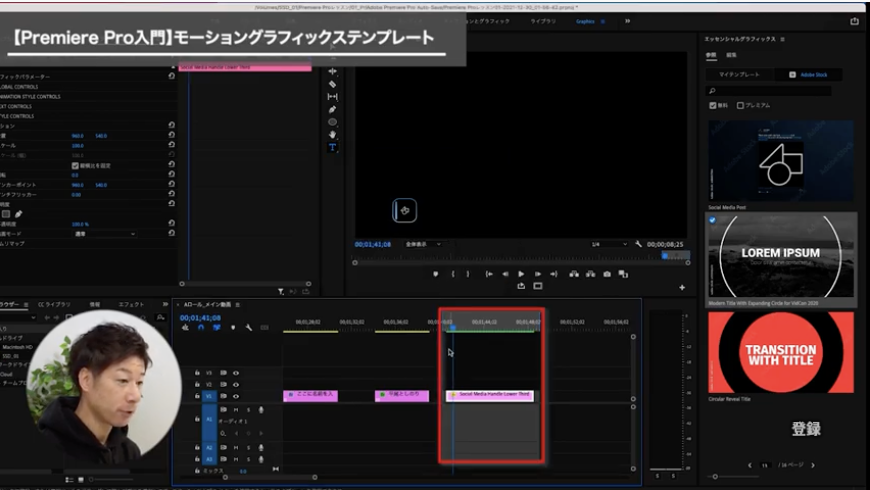Show overflow panel tabs next to Effects

pos(165,304)
